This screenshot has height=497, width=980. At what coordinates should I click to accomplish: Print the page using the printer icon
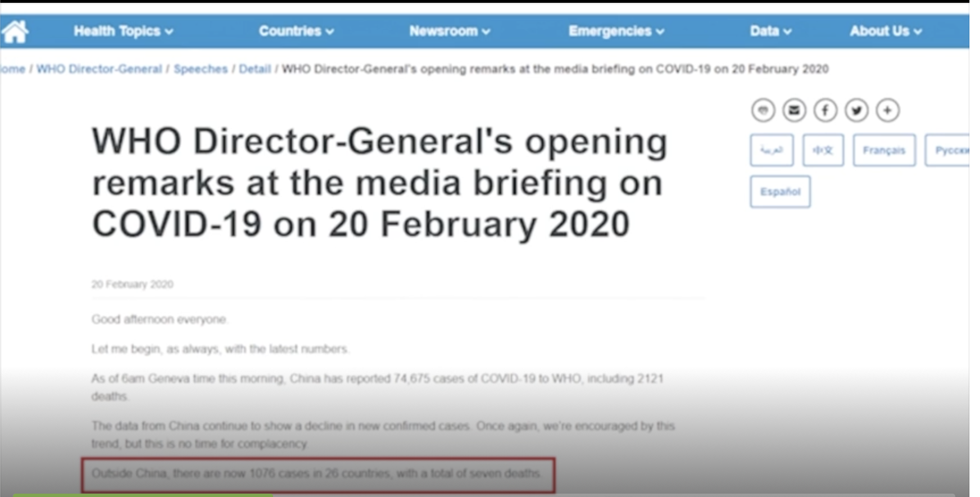(x=763, y=110)
